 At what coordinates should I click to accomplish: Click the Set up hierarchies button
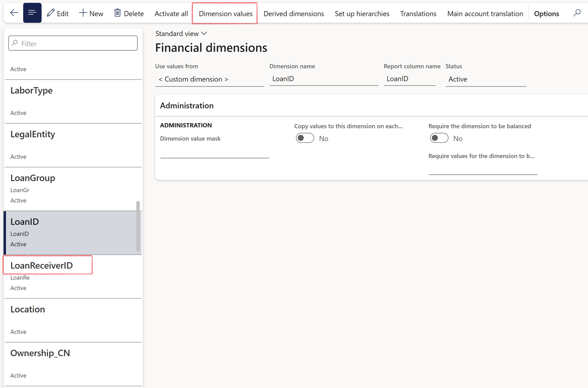tap(362, 14)
